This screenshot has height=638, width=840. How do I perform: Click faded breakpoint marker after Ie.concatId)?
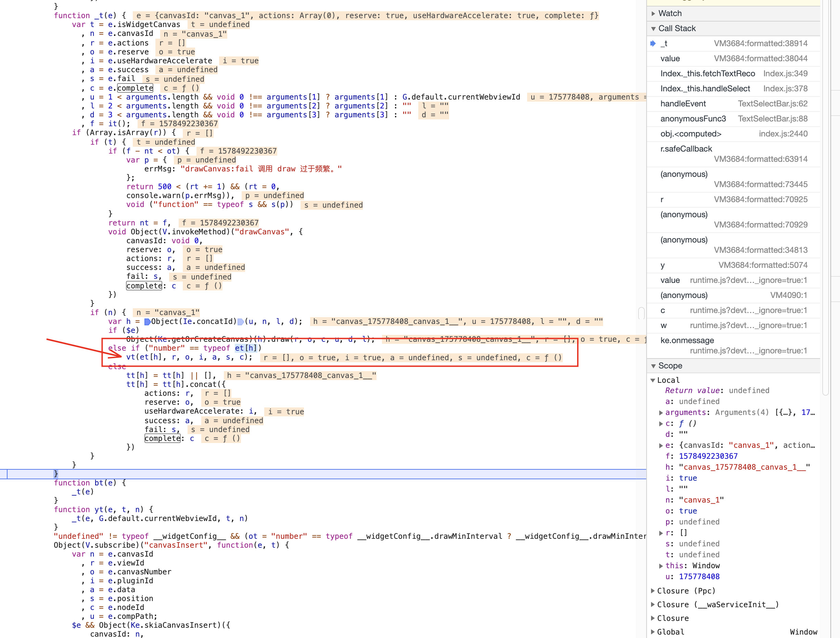[241, 322]
